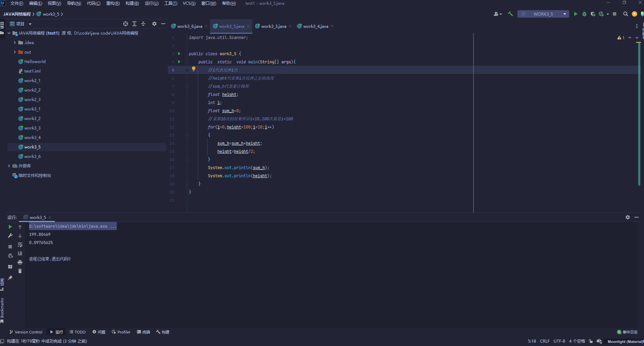Viewport: 644px width, 346px height.
Task: Run main method from line 4 gutter arrow
Action: click(179, 62)
